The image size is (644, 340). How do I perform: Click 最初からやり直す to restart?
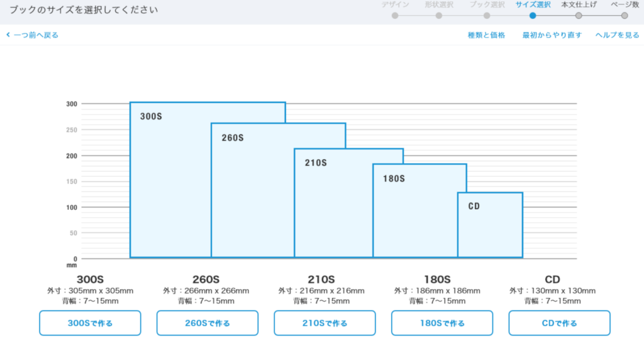coord(552,35)
